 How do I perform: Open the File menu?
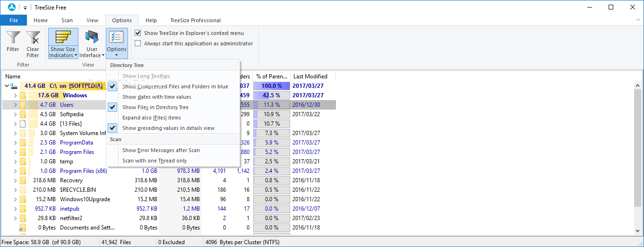pyautogui.click(x=14, y=20)
